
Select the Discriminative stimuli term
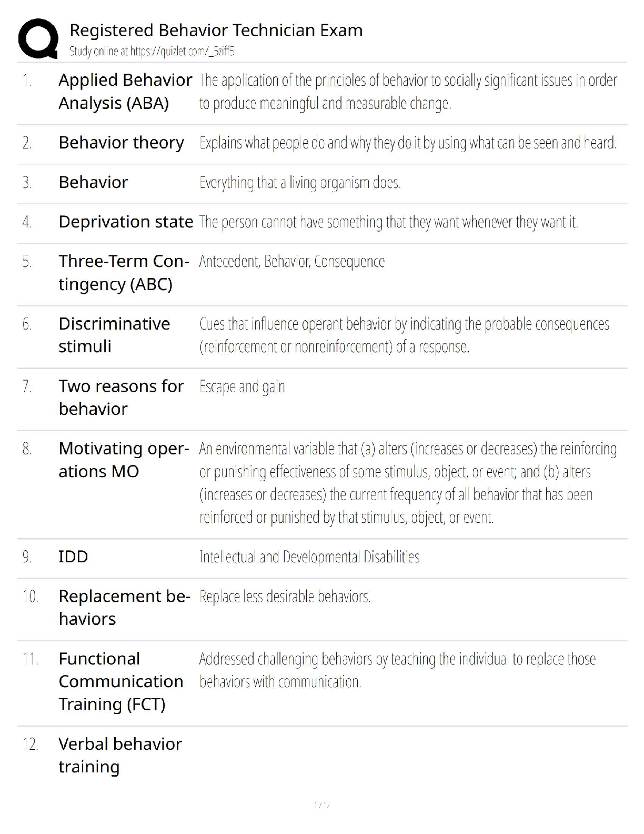[114, 335]
